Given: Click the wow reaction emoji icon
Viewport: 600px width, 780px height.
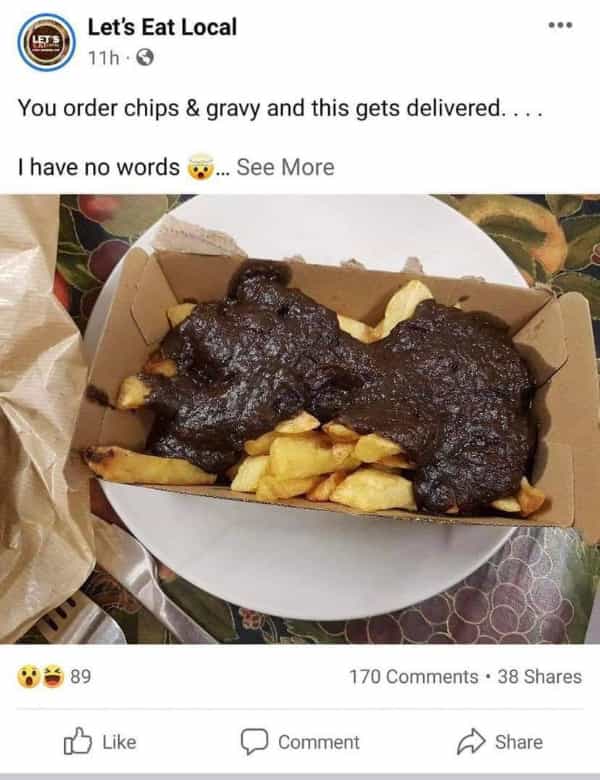Looking at the screenshot, I should [x=29, y=677].
